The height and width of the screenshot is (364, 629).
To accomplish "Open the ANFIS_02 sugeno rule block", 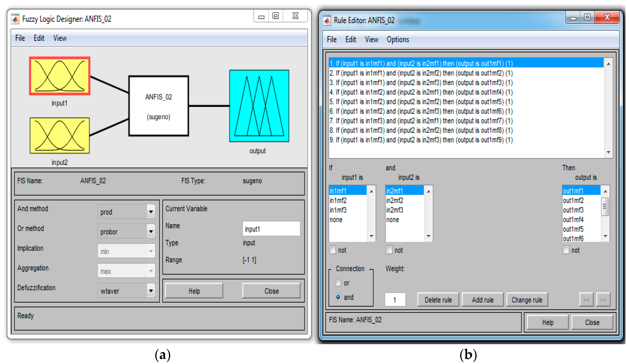I will click(x=158, y=106).
